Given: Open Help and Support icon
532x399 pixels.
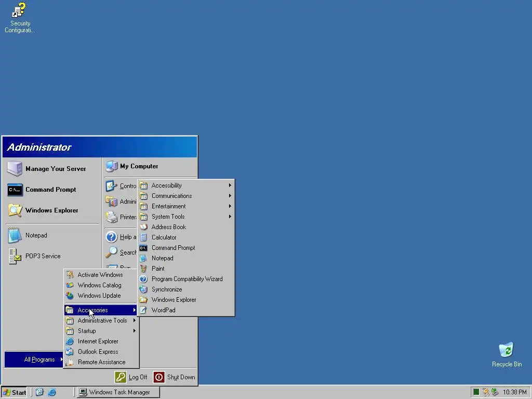Looking at the screenshot, I should tap(111, 237).
